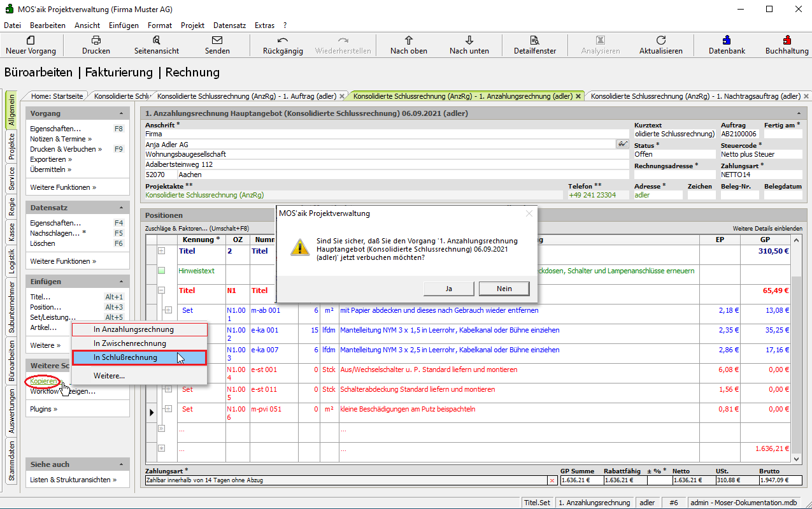812x509 pixels.
Task: Click the Neuer Vorgang toolbar icon
Action: [x=31, y=40]
